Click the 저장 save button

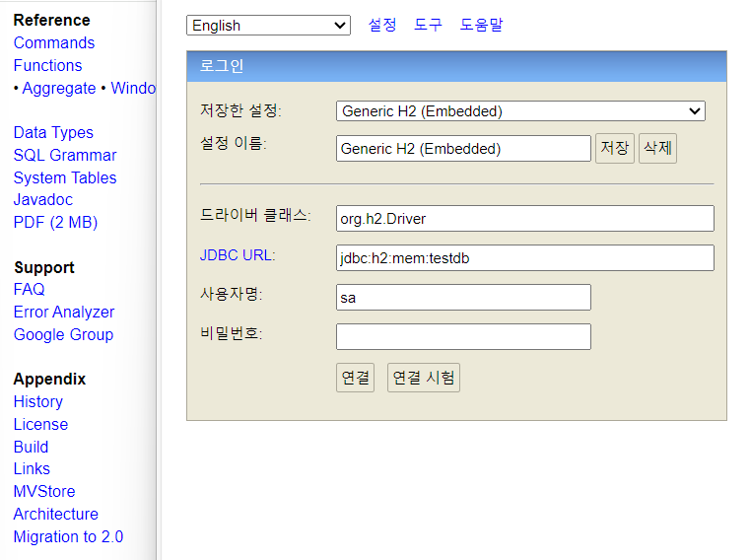pyautogui.click(x=615, y=148)
